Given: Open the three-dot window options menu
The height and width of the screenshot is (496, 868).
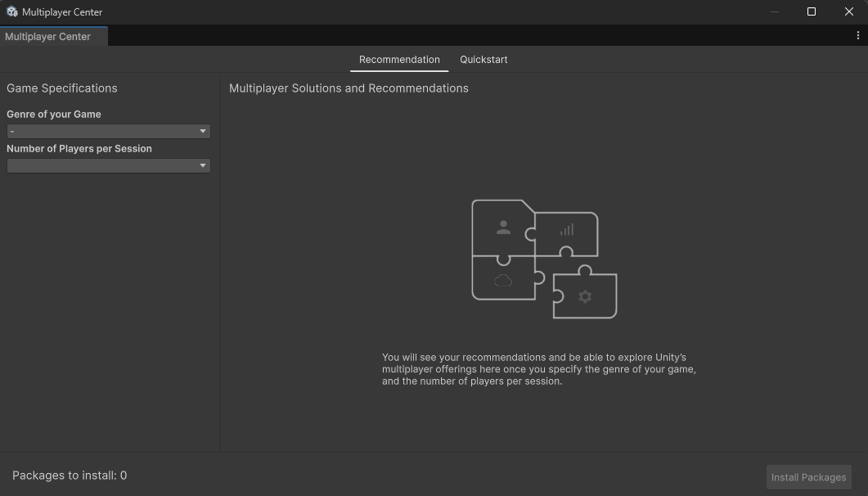Looking at the screenshot, I should point(858,35).
